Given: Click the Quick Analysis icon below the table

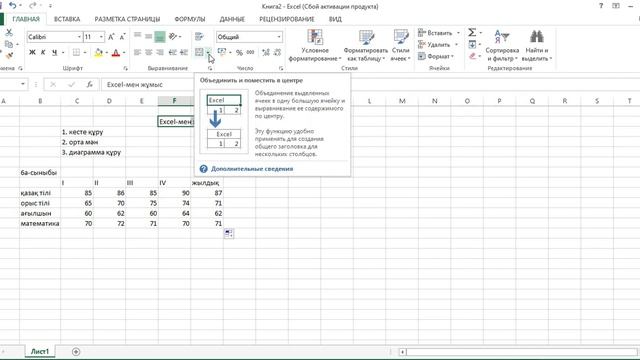Looking at the screenshot, I should pyautogui.click(x=229, y=233).
